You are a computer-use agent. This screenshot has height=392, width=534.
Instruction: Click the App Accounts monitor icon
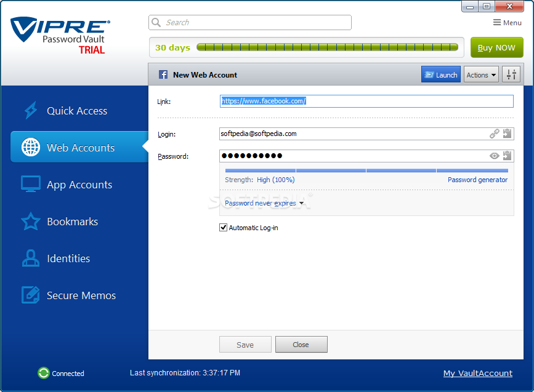coord(31,184)
